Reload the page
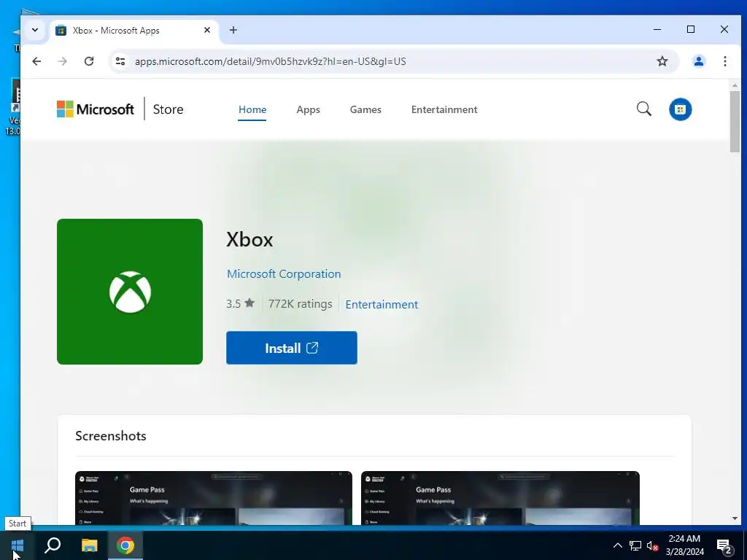Image resolution: width=747 pixels, height=560 pixels. [88, 61]
